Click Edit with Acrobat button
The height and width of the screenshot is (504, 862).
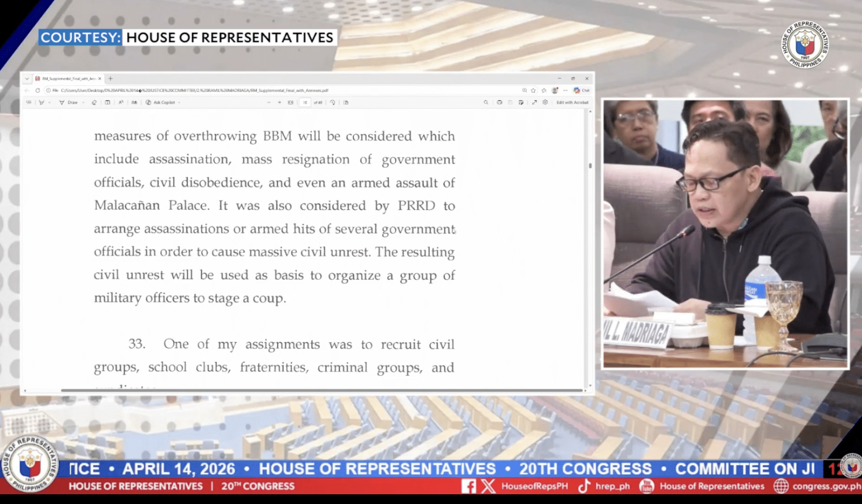tap(572, 102)
